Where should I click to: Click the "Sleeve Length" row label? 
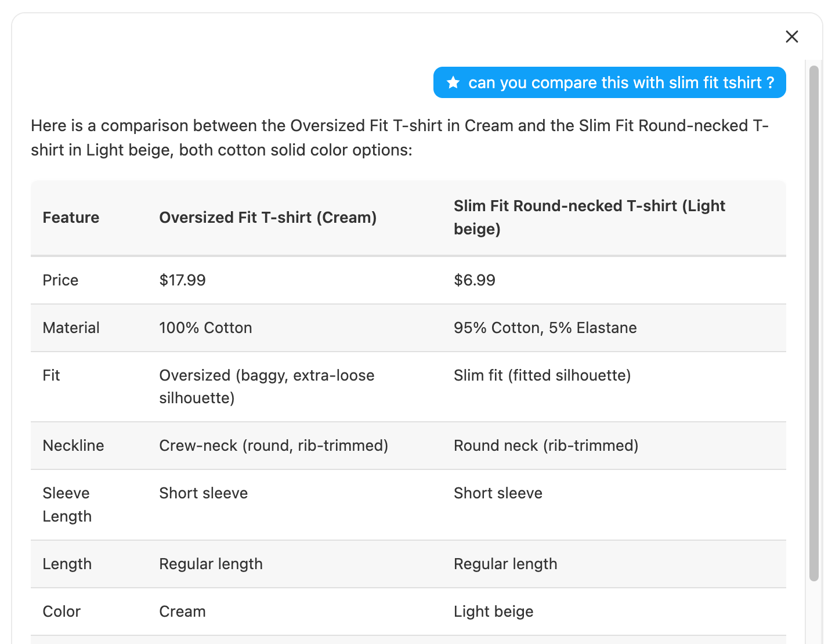[x=67, y=505]
